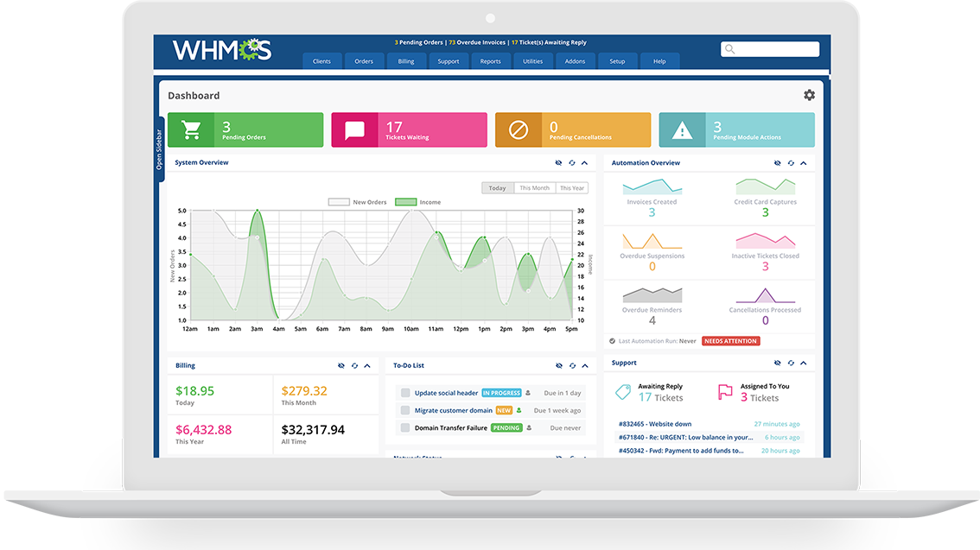Screen dimensions: 980x550
Task: Hide the To-Do List panel
Action: pos(558,365)
